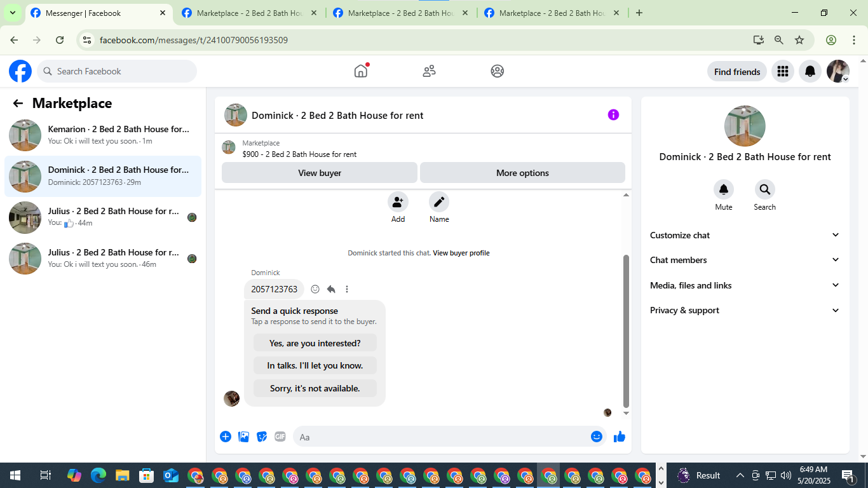Send quick response 'In talks. I'll let you know.'

[315, 365]
